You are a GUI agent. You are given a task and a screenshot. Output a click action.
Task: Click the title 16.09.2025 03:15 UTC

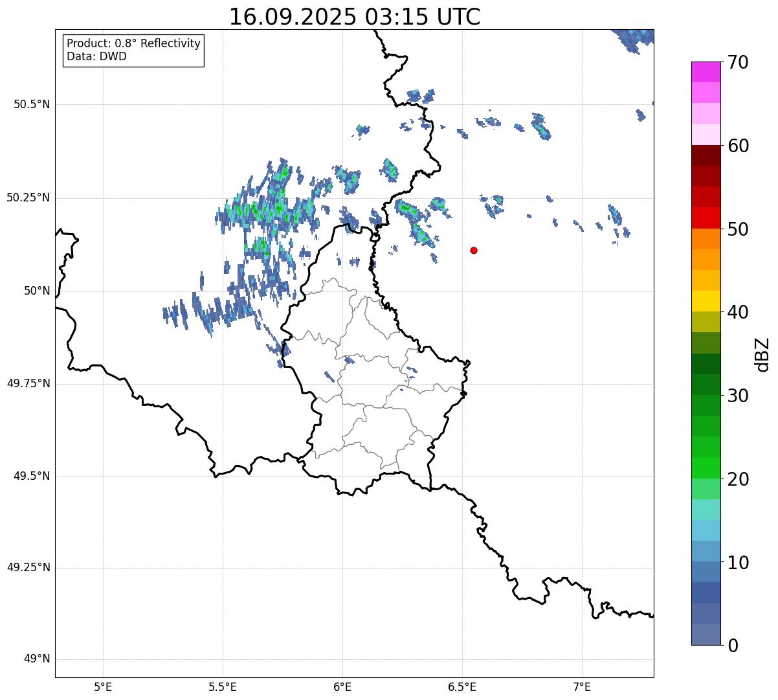click(355, 17)
